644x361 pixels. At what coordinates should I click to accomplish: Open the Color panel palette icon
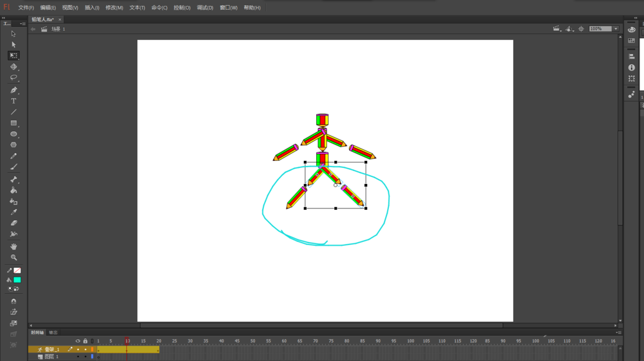pos(632,30)
